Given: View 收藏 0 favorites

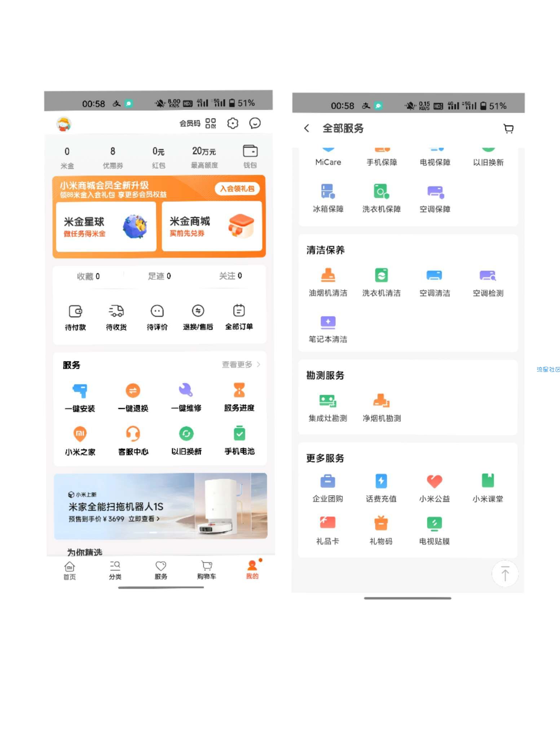Looking at the screenshot, I should (x=88, y=276).
